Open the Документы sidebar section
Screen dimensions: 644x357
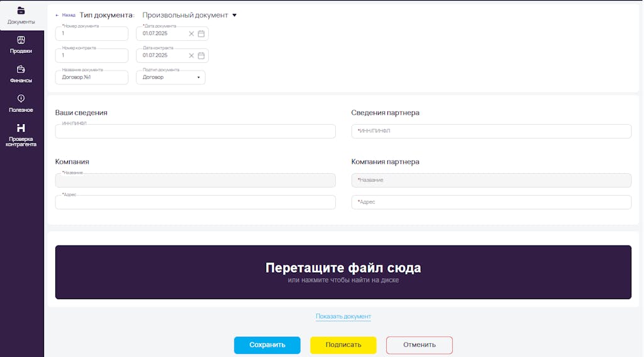21,16
